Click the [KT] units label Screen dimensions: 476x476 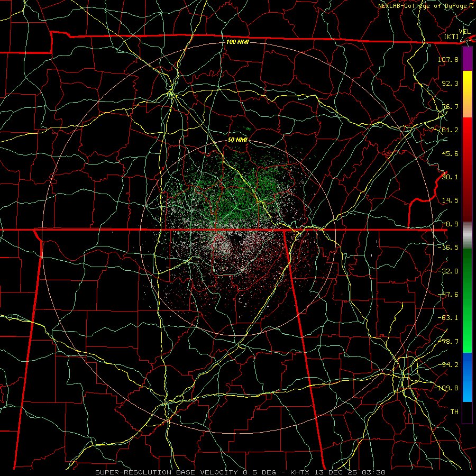(x=452, y=36)
